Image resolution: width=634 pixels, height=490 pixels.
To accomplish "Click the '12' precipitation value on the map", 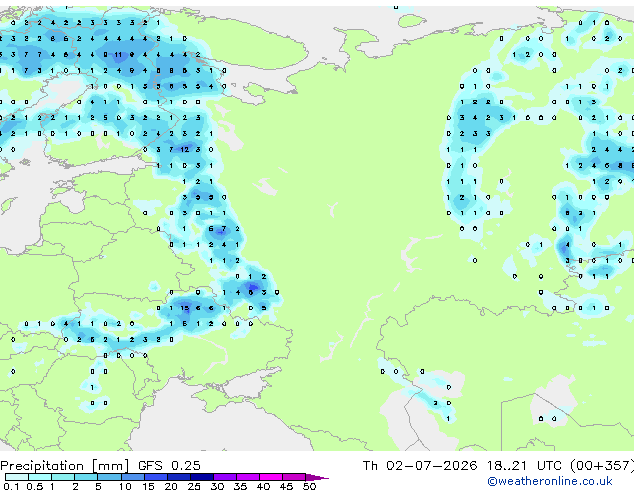I will pos(185,150).
